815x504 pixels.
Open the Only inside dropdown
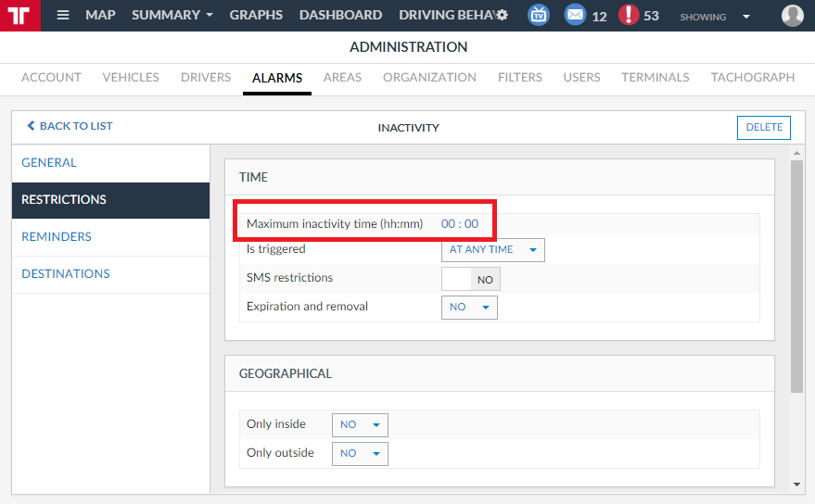[x=360, y=425]
